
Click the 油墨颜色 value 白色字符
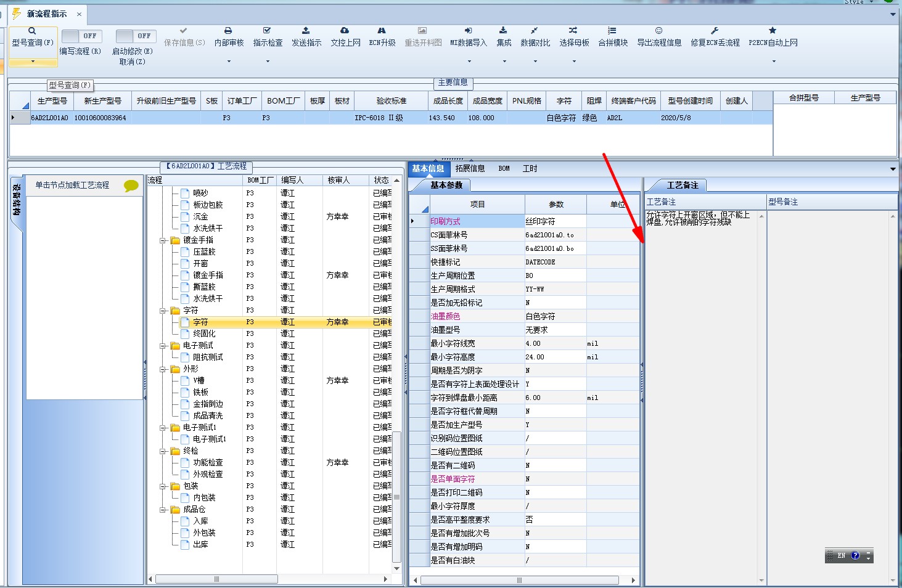(555, 316)
